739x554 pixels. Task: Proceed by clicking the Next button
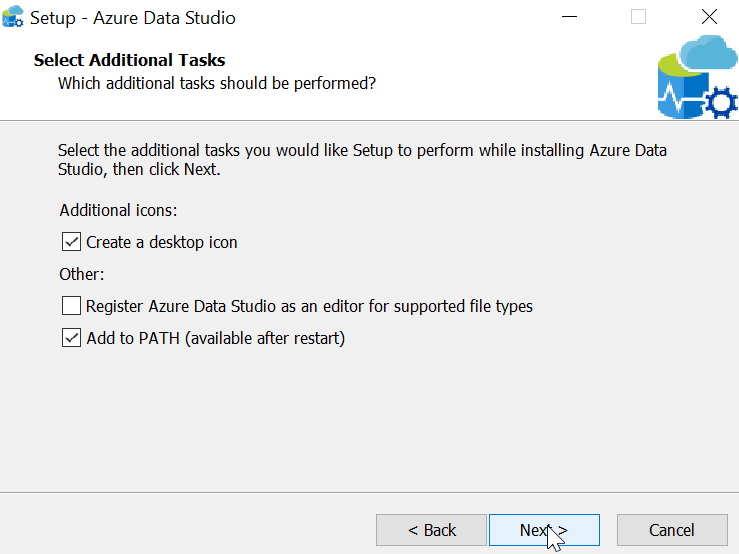pyautogui.click(x=543, y=530)
